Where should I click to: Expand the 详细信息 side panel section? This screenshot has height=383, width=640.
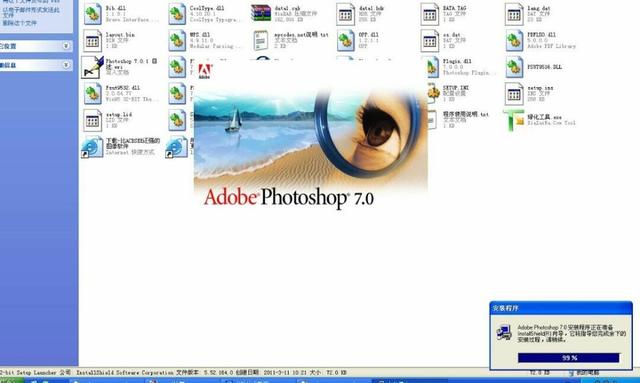[x=66, y=65]
